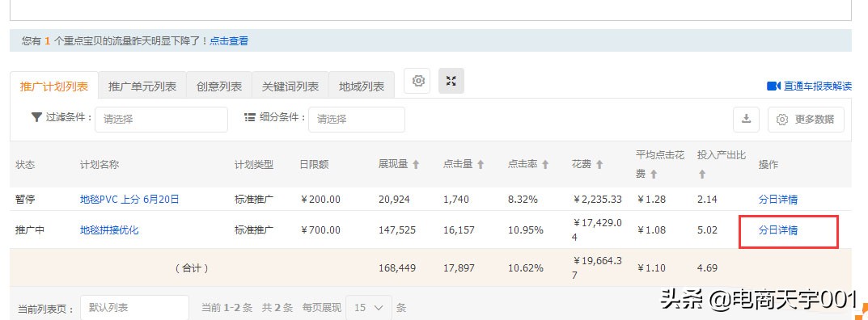Switch to 推广计划列表 tab
The width and height of the screenshot is (868, 320).
[54, 86]
